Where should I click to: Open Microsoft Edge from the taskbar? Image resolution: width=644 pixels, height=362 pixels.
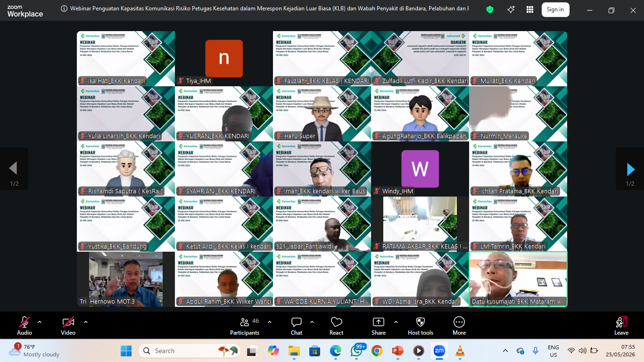coord(335,351)
